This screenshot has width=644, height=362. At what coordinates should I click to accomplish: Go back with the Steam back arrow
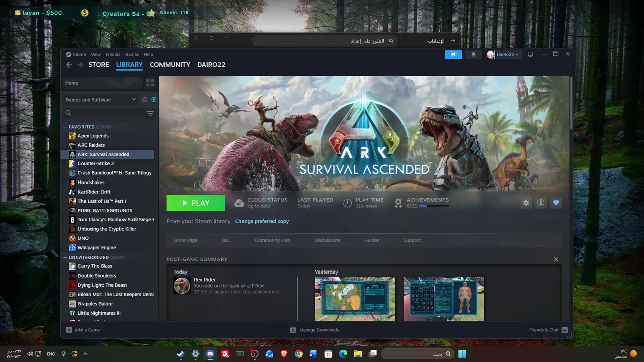(69, 65)
